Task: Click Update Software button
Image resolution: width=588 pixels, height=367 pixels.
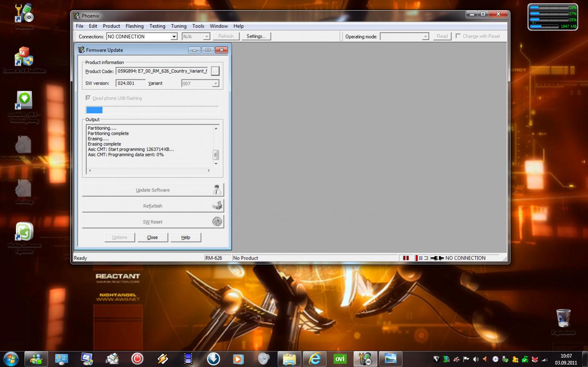Action: click(153, 190)
